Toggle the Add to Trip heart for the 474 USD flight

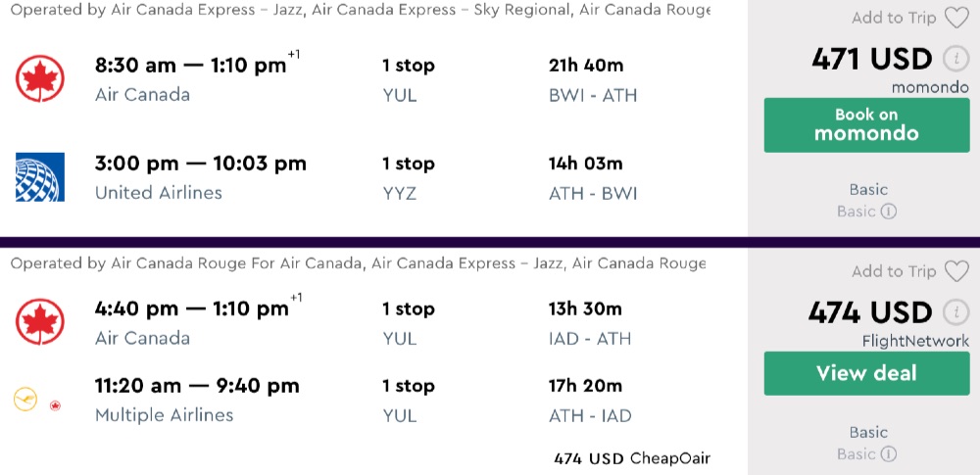pyautogui.click(x=955, y=271)
